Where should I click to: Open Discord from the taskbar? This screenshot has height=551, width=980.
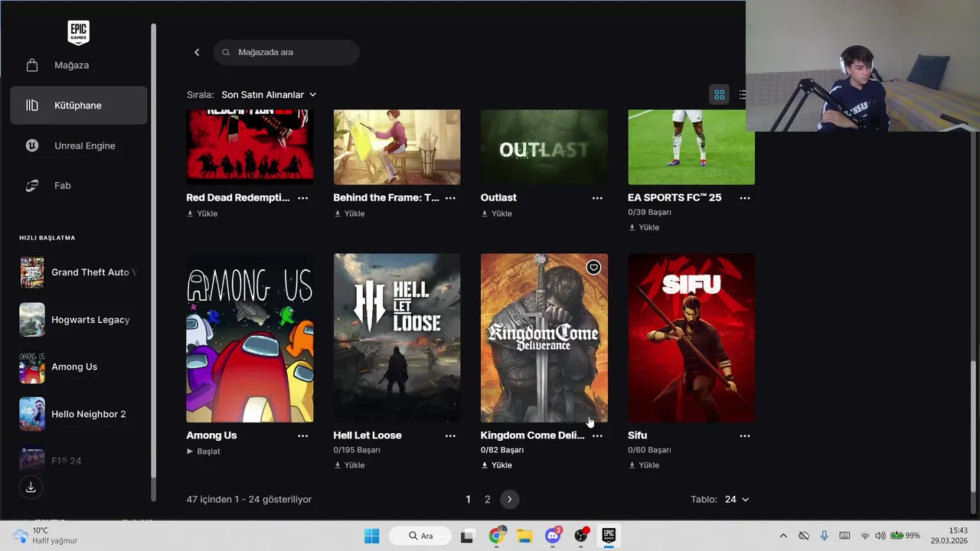click(553, 536)
